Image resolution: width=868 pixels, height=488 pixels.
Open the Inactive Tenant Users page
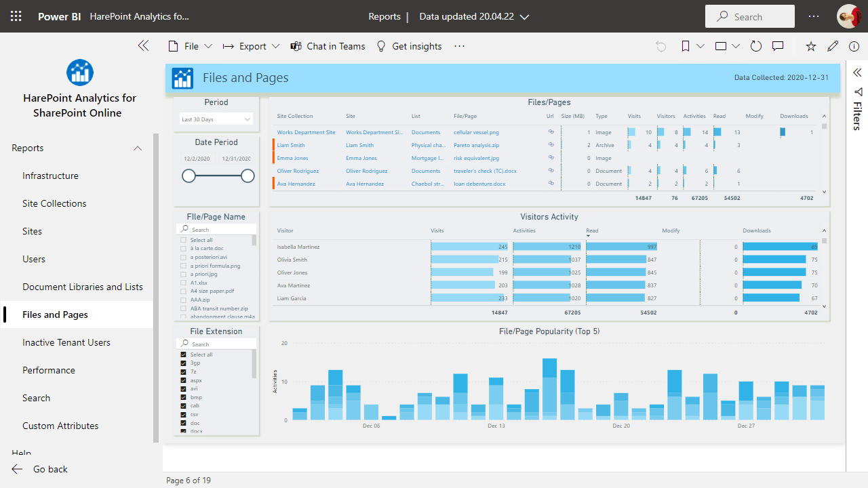click(66, 342)
